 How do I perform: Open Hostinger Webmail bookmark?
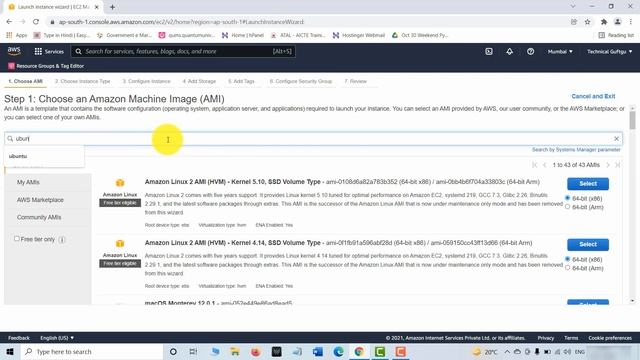(x=359, y=36)
